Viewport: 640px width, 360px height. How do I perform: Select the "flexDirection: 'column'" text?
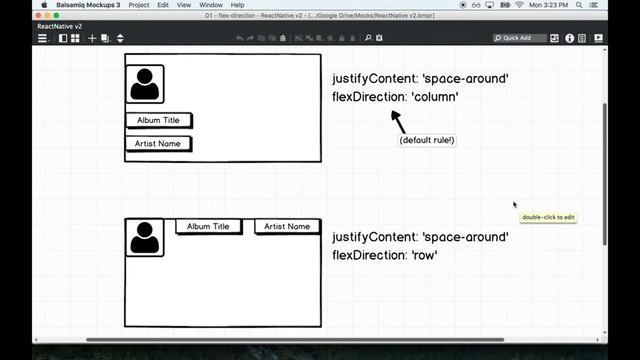pyautogui.click(x=395, y=97)
